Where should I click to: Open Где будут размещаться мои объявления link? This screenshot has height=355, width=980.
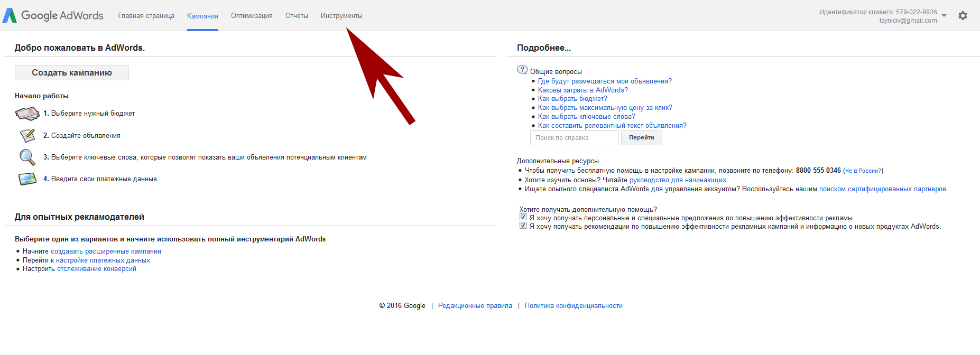point(605,81)
